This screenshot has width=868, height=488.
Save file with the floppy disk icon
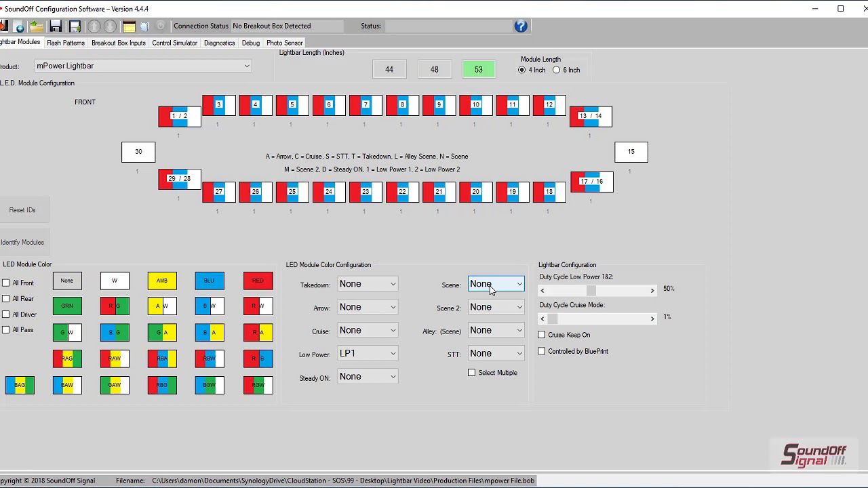pyautogui.click(x=56, y=26)
